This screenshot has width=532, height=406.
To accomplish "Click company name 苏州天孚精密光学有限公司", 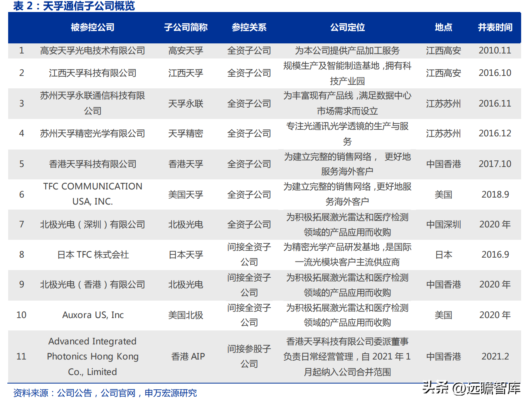I will click(x=93, y=134).
